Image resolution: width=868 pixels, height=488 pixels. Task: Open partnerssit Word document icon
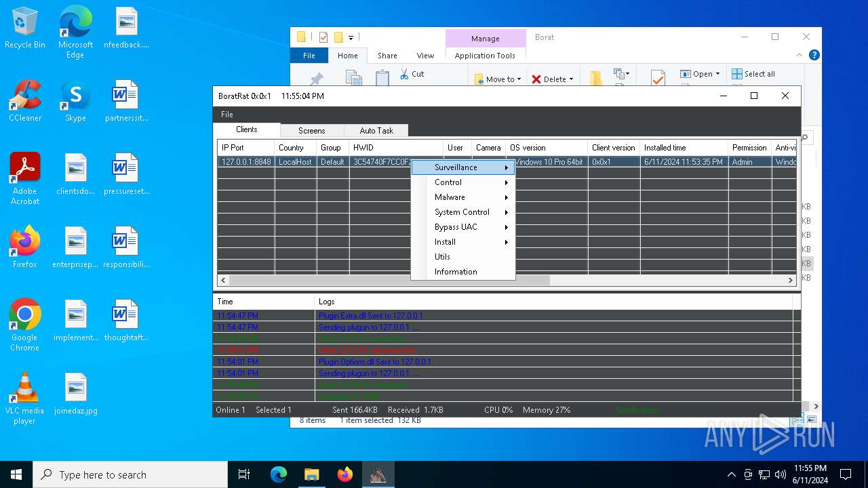[126, 101]
